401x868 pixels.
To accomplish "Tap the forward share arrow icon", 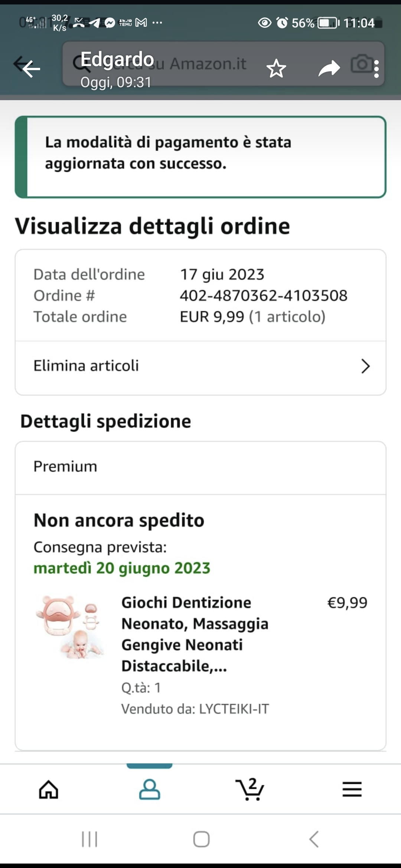I will (x=329, y=69).
